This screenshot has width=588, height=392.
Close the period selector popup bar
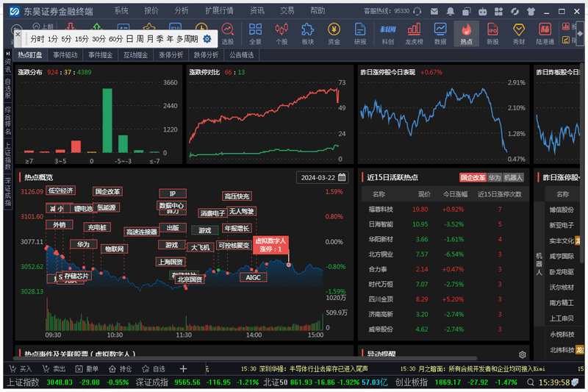[18, 34]
